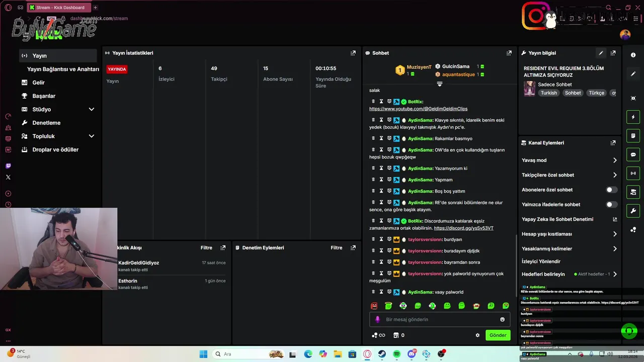
Task: Pop out the Denetim Eylemleri panel
Action: coord(353,248)
